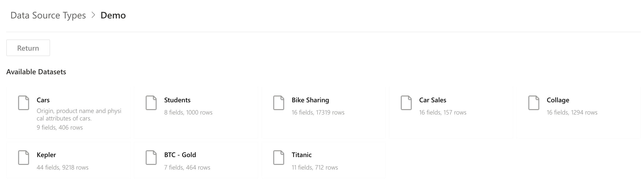Pick the Collage dataset name

point(558,100)
